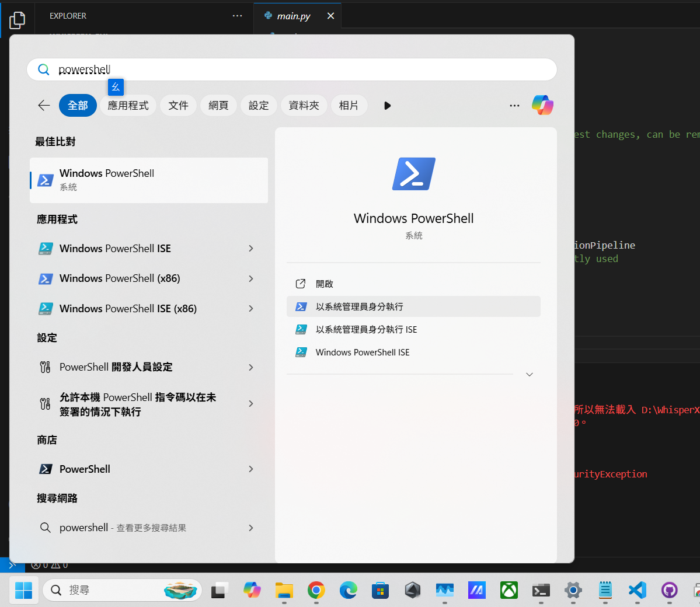Open PowerShell 開發人員設定 settings result
Image resolution: width=700 pixels, height=607 pixels.
pos(149,367)
